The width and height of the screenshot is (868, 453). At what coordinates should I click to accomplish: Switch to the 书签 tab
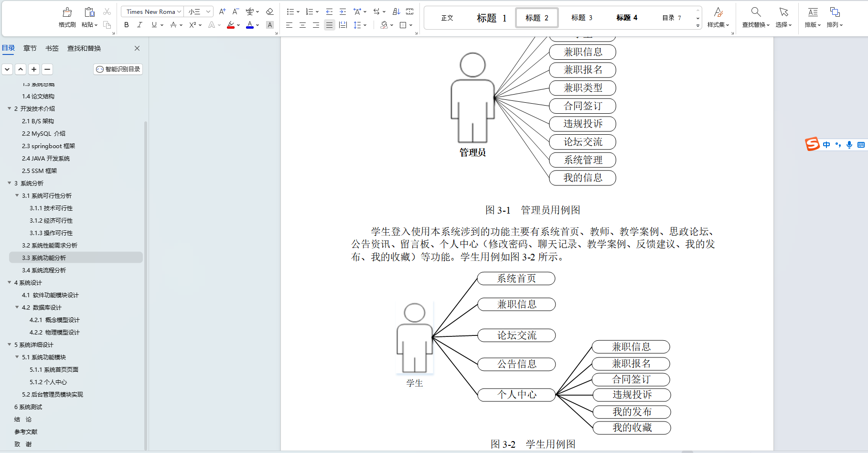click(52, 48)
